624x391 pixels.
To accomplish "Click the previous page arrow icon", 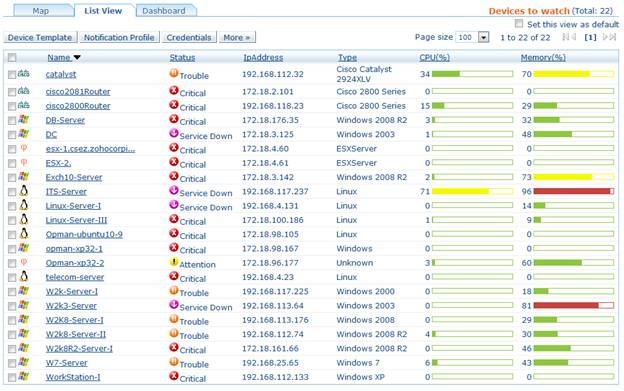I will pos(573,37).
